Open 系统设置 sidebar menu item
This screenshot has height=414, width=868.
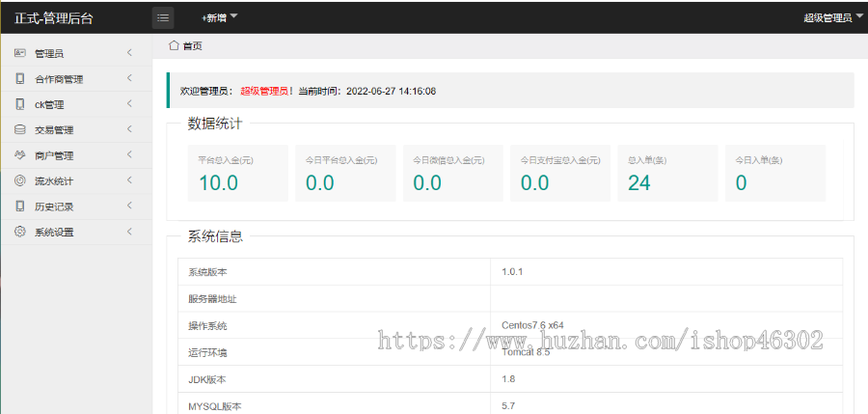pos(76,232)
